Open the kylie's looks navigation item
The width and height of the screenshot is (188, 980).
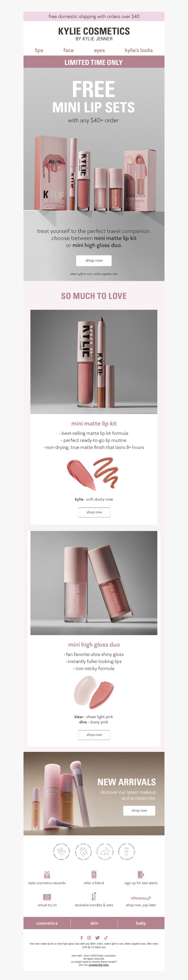(139, 50)
